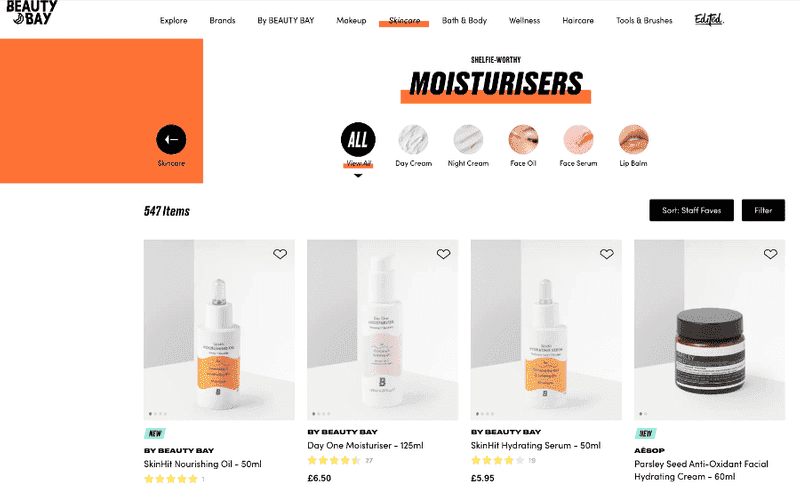View the Aesop Parsley Seed jar image

click(x=710, y=330)
